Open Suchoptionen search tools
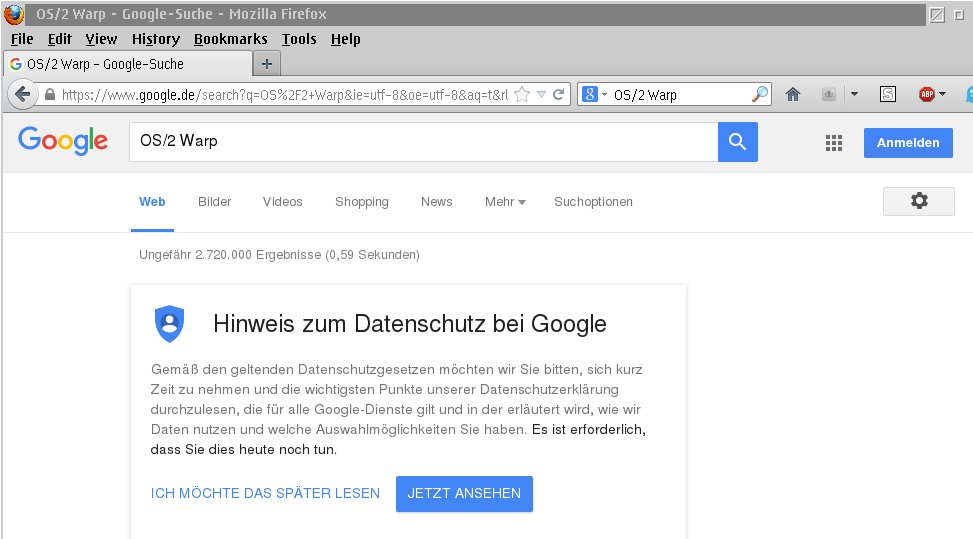Screen dimensions: 973x539 (x=593, y=202)
